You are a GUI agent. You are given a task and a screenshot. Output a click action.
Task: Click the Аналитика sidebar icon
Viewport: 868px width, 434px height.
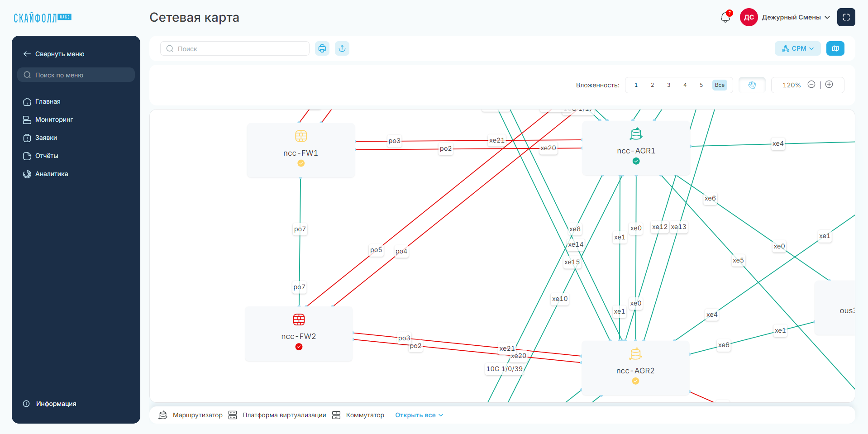tap(27, 174)
